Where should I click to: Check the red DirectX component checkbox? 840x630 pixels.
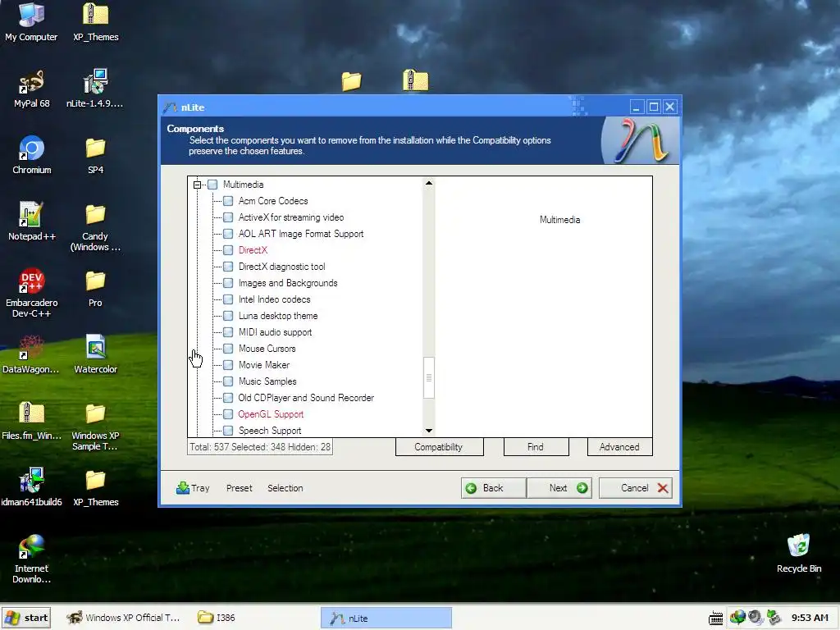click(228, 250)
